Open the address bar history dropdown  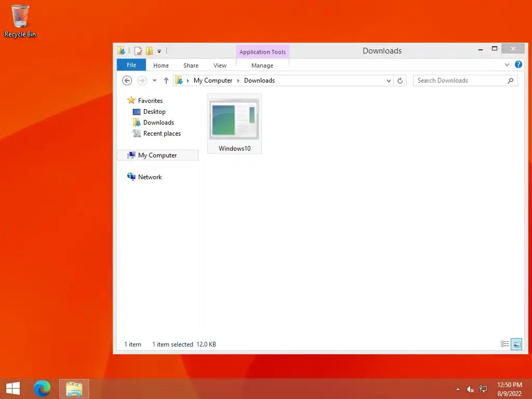[x=389, y=81]
